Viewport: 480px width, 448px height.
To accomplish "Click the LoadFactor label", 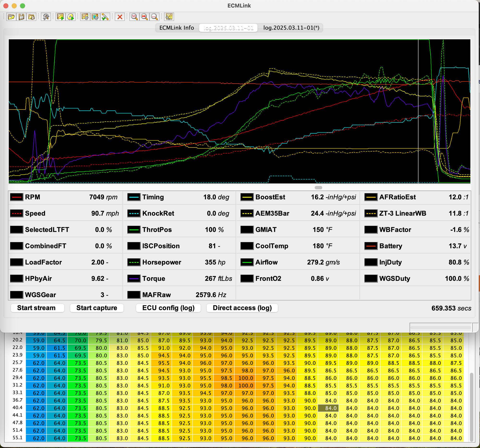I will pos(43,262).
